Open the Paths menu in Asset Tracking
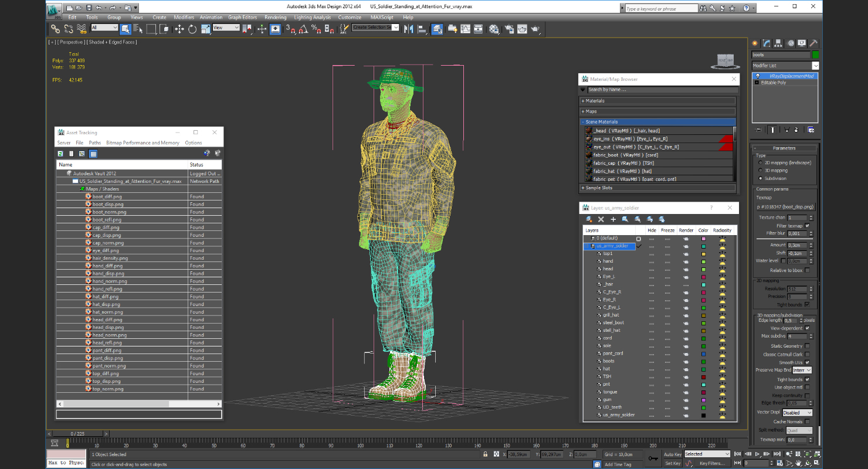 coord(95,142)
